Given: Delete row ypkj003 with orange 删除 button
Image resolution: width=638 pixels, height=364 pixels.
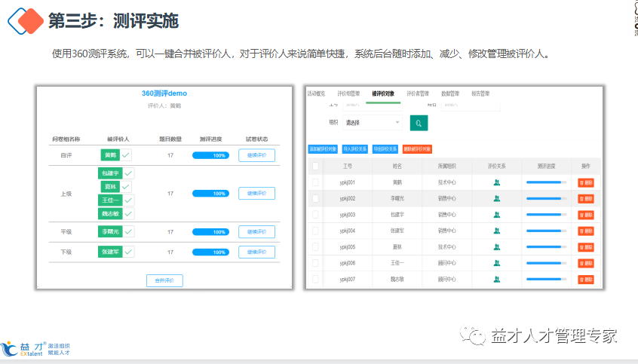Looking at the screenshot, I should point(586,215).
